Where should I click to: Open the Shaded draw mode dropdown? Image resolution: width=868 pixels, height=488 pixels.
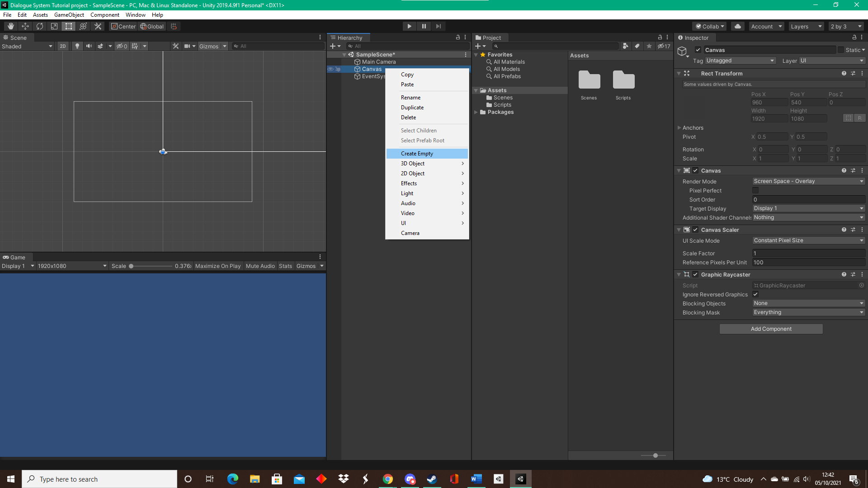[x=27, y=46]
